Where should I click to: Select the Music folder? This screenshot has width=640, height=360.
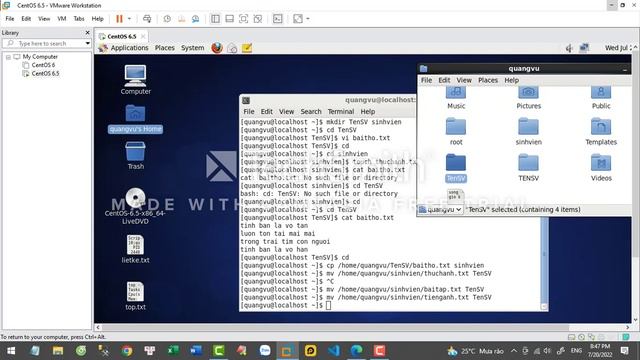(x=456, y=98)
